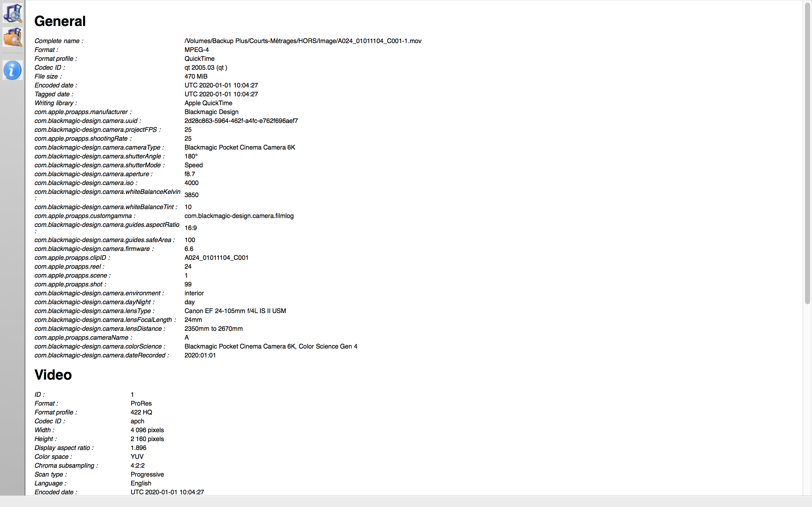
Task: Open a folder using the orange folder icon
Action: pyautogui.click(x=13, y=37)
